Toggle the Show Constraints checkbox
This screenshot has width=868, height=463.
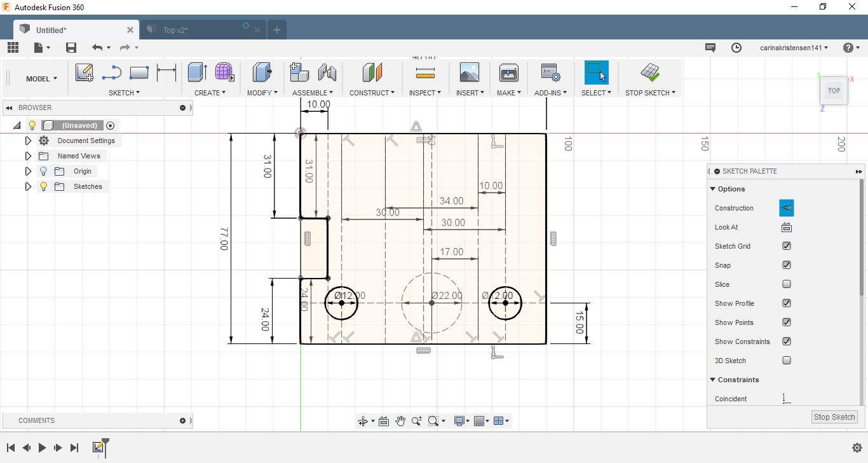[x=787, y=342]
